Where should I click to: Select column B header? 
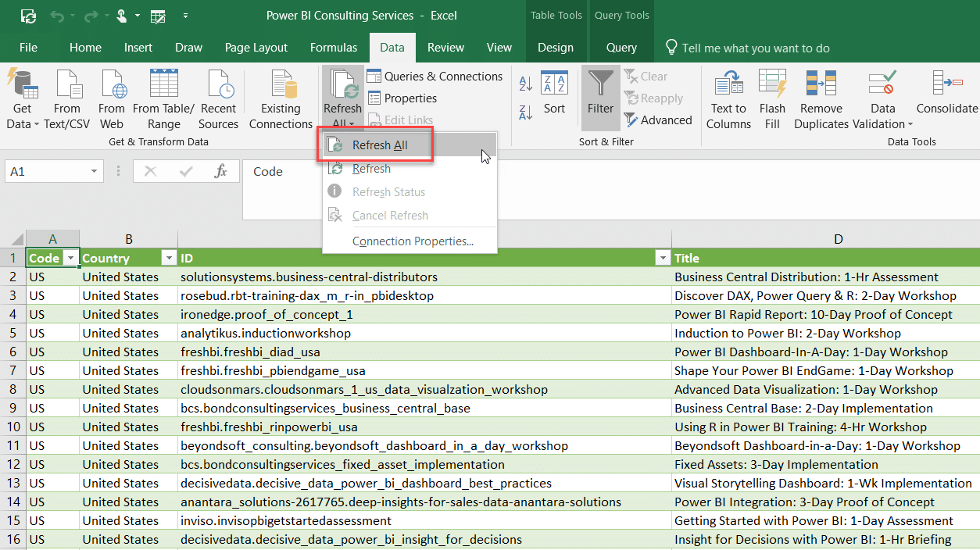click(129, 239)
